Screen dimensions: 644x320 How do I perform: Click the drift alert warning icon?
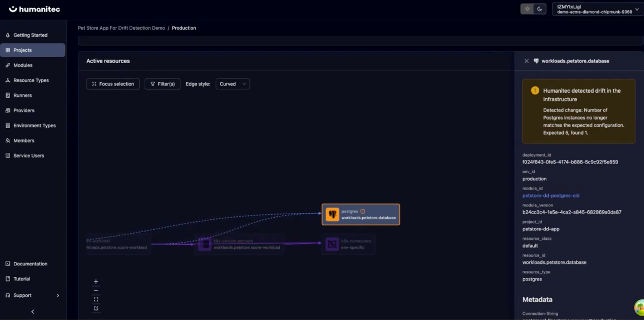click(x=535, y=91)
